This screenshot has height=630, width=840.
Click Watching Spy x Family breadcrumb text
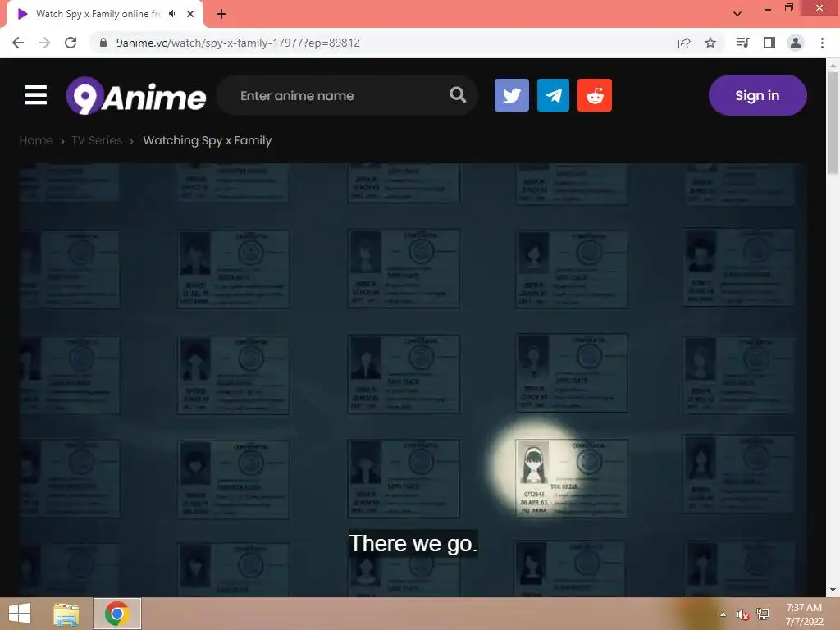(208, 140)
